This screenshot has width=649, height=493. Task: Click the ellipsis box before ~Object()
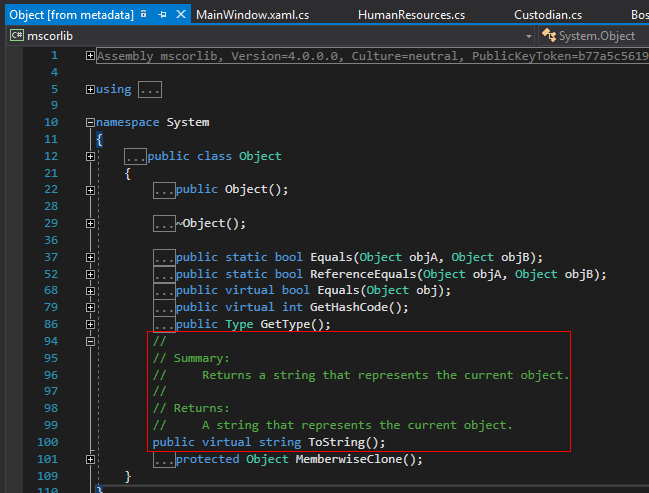click(x=164, y=223)
